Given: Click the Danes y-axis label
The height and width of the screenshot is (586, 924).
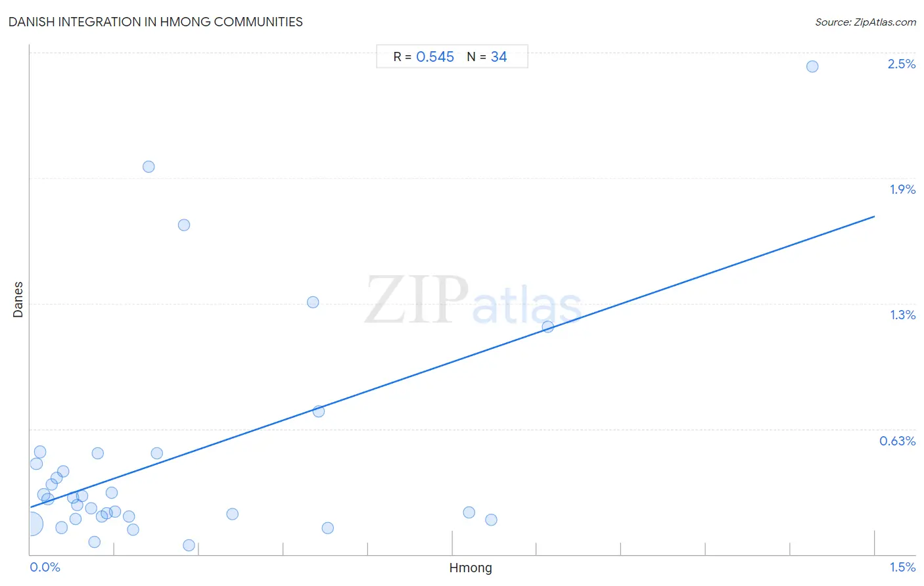Looking at the screenshot, I should 18,300.
